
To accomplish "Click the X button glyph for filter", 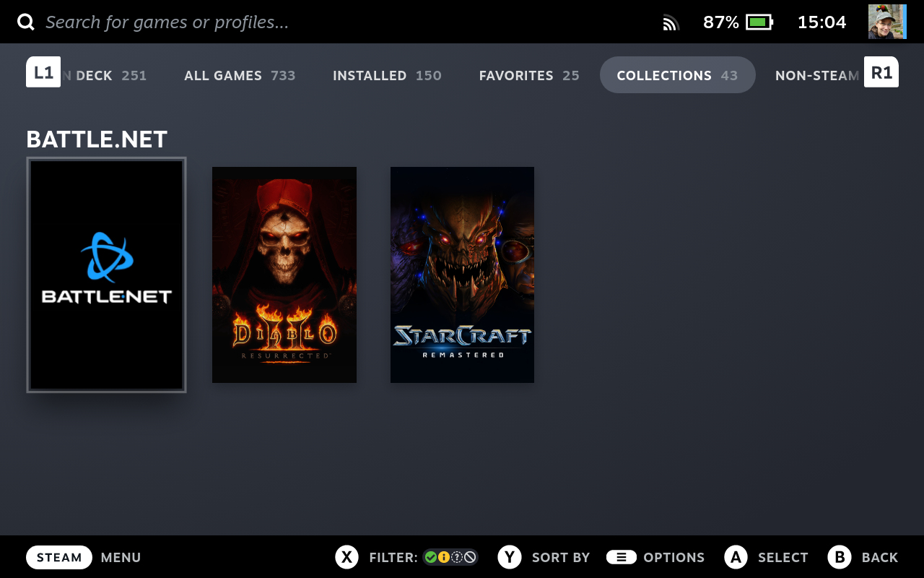I will (x=347, y=557).
